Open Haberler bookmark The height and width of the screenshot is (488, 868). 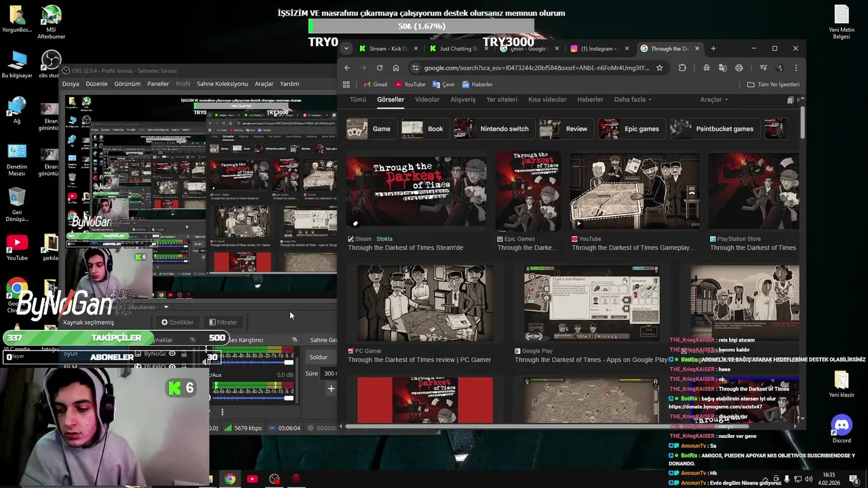477,85
